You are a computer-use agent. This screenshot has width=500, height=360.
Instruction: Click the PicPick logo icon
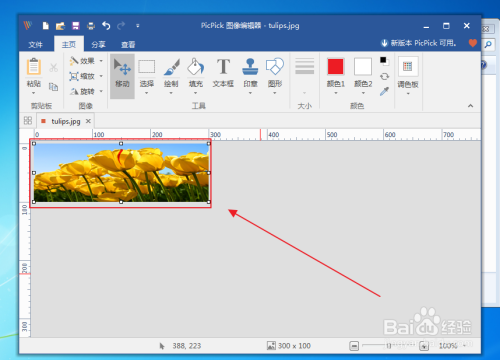click(x=28, y=26)
